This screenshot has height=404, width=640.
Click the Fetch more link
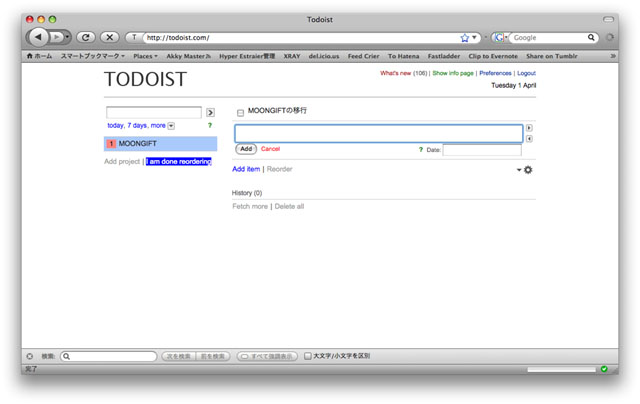(x=250, y=206)
